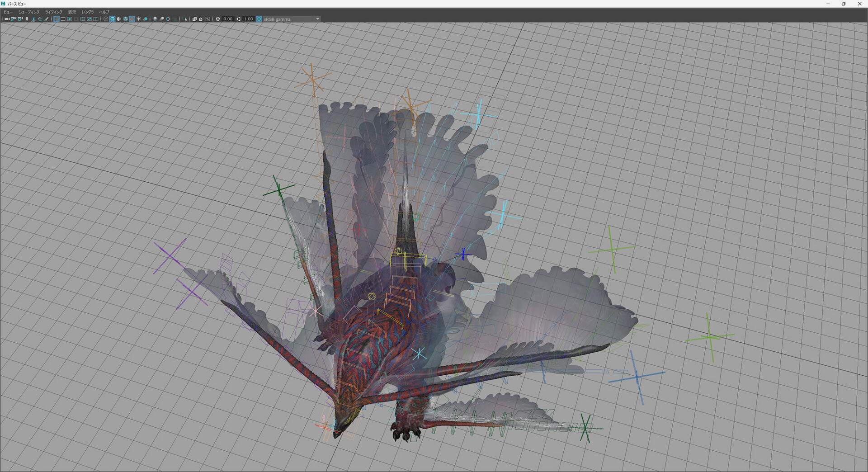Toggle the Textured display mode
The width and height of the screenshot is (868, 472).
click(x=132, y=19)
